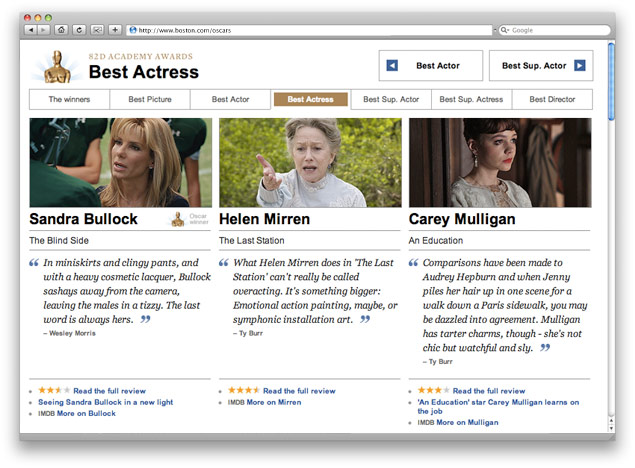Click the star rating for An Education
This screenshot has width=635, height=468.
pyautogui.click(x=433, y=390)
